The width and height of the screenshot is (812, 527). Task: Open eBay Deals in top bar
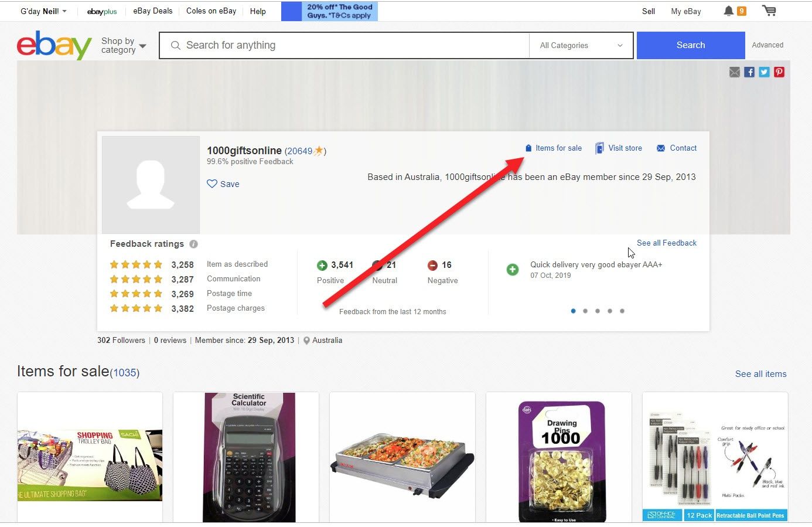pos(153,11)
